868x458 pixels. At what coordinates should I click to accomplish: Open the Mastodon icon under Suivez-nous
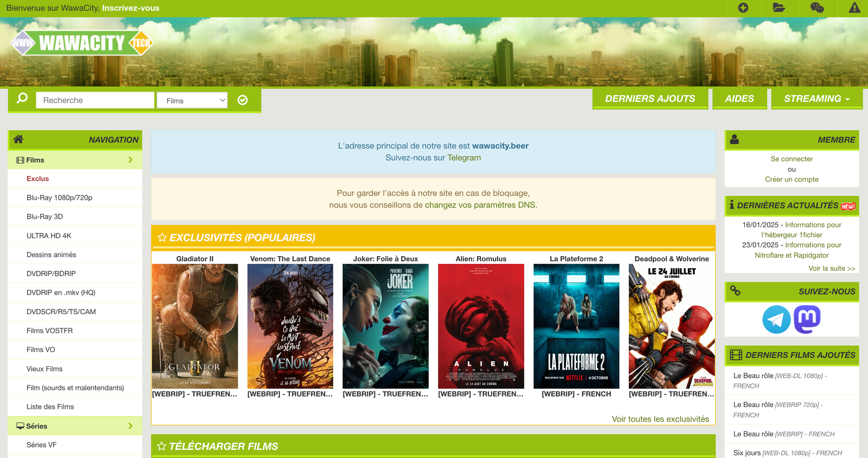[807, 319]
